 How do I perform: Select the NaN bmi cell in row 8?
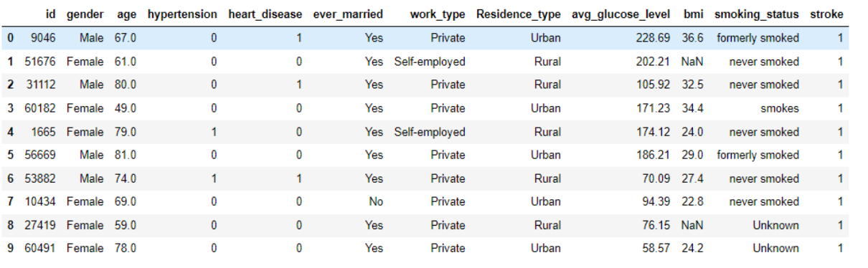pyautogui.click(x=692, y=225)
